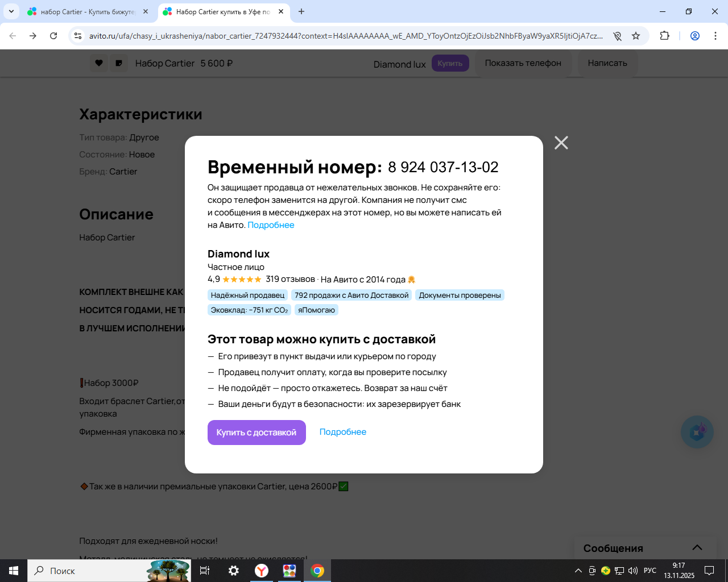Close the temporary number popup
The height and width of the screenshot is (582, 728).
pos(561,143)
